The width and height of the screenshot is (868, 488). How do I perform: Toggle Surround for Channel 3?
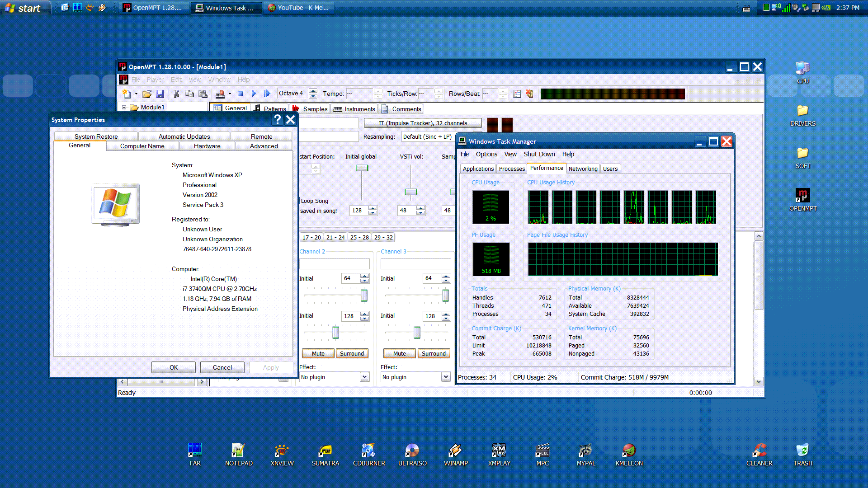[434, 353]
